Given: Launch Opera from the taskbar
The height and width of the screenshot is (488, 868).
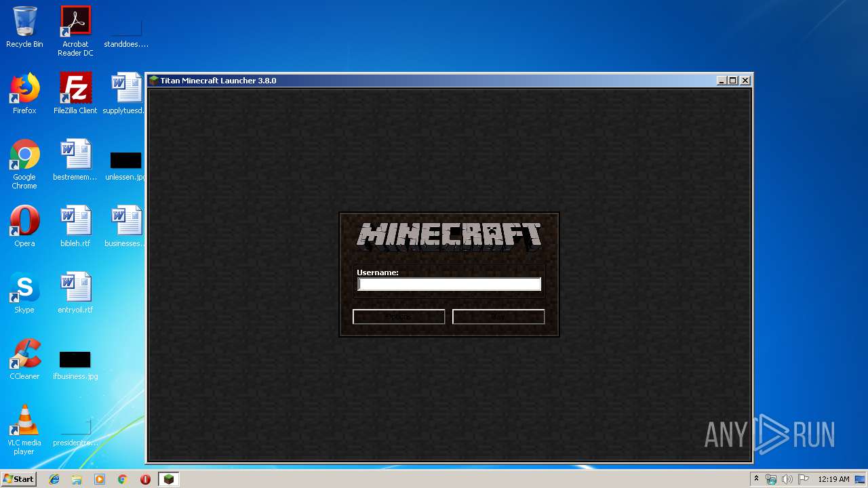Looking at the screenshot, I should 145,479.
